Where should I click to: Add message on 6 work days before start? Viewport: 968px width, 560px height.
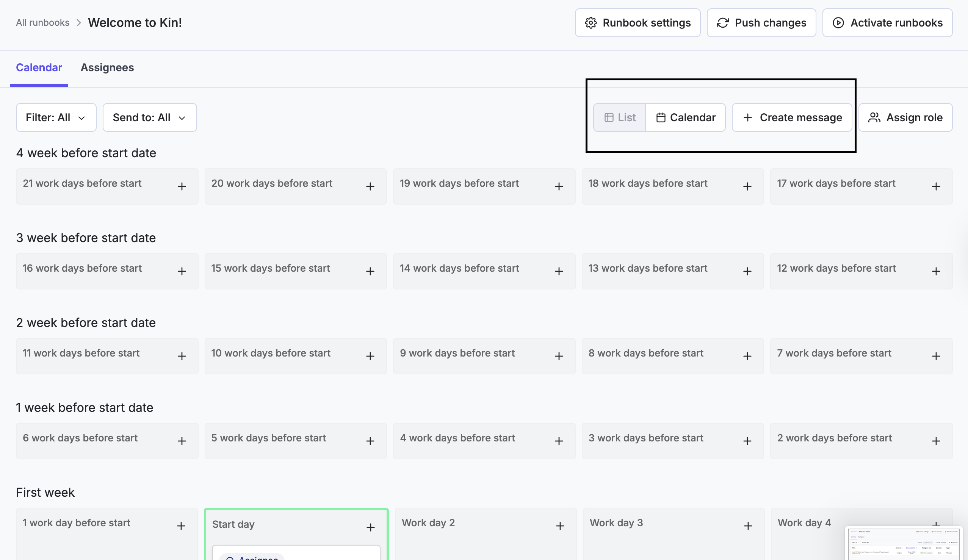182,441
